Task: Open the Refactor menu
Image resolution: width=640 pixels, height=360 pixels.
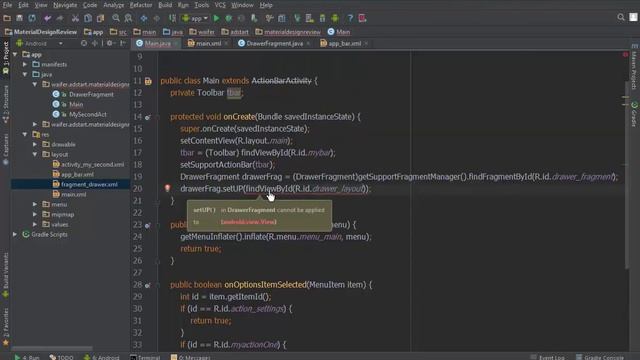Action: pyautogui.click(x=141, y=5)
